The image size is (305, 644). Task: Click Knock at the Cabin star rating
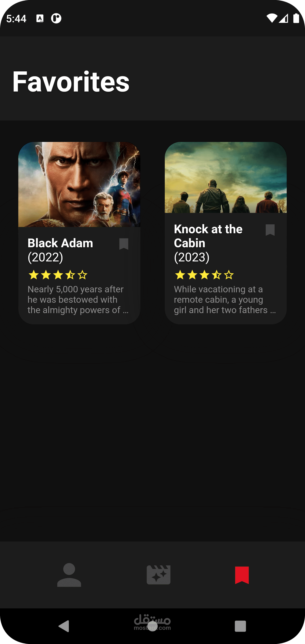pyautogui.click(x=204, y=275)
